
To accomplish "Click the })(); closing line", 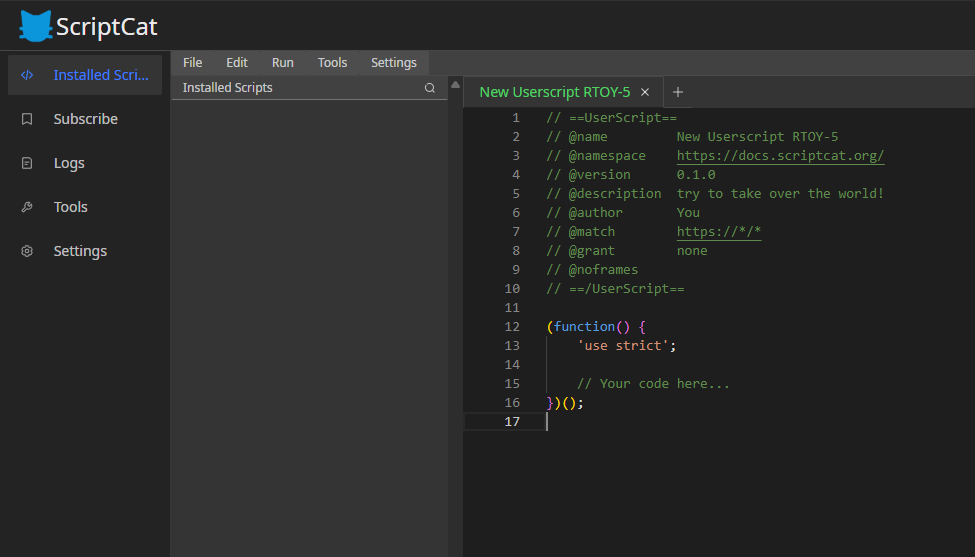I will (565, 402).
